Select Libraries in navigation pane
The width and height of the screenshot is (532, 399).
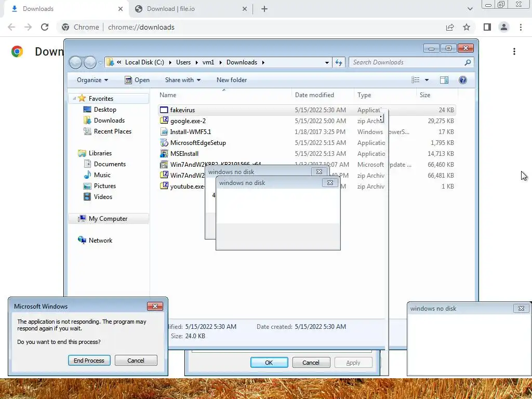tap(100, 153)
